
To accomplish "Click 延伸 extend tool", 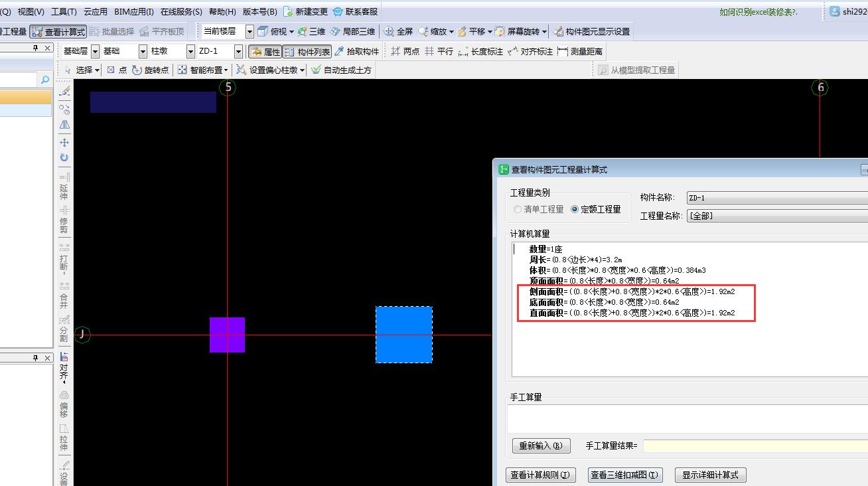I will pos(64,187).
